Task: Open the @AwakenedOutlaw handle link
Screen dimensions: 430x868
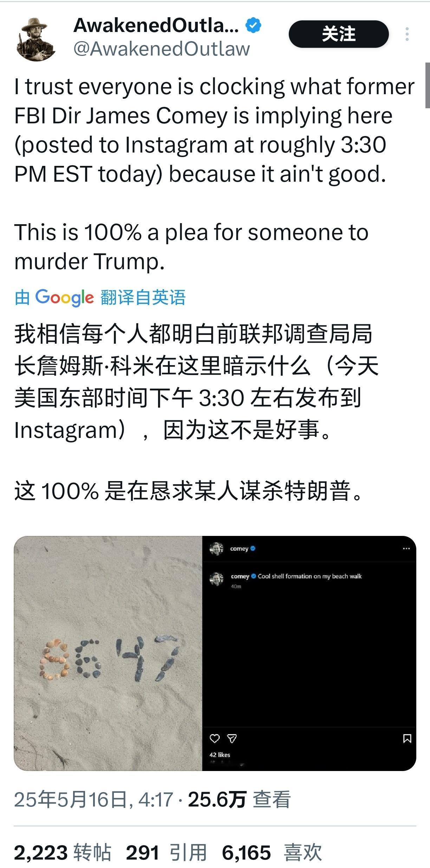Action: click(162, 49)
